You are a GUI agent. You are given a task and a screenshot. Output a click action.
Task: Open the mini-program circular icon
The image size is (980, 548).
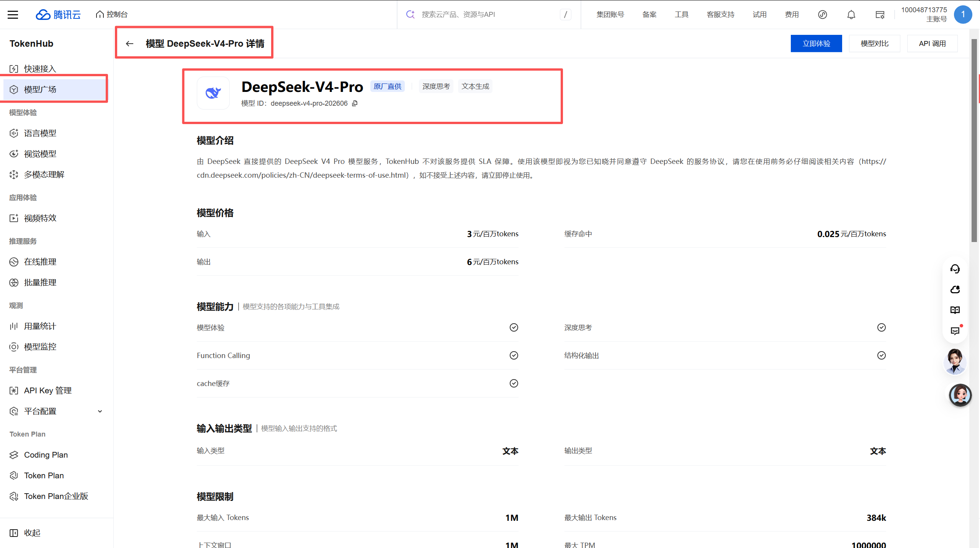tap(823, 15)
